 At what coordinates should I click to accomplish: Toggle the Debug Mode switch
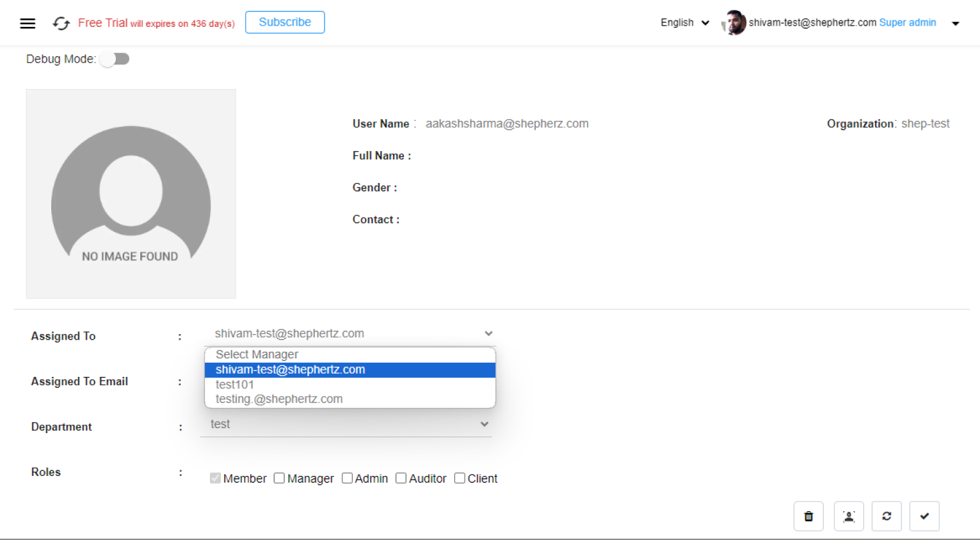coord(115,59)
